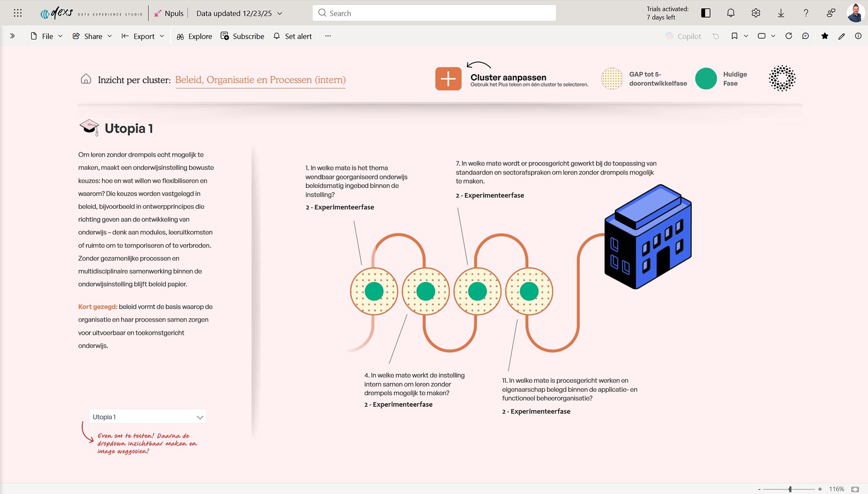This screenshot has height=494, width=868.
Task: Click the Search input field
Action: coord(434,13)
